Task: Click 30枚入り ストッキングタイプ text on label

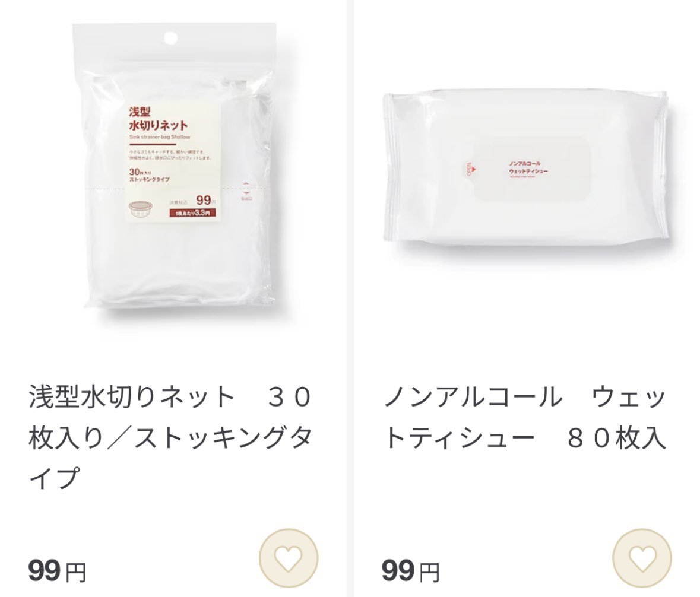Action: tap(149, 175)
